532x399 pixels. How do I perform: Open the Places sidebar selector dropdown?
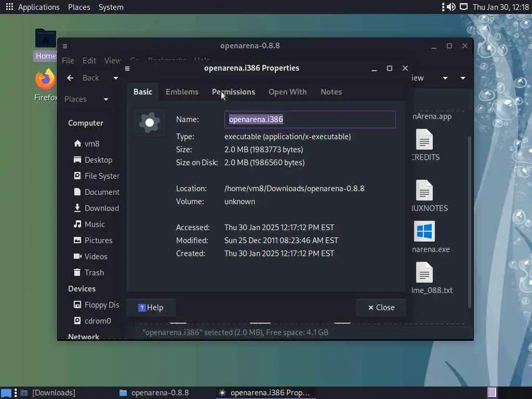(106, 99)
